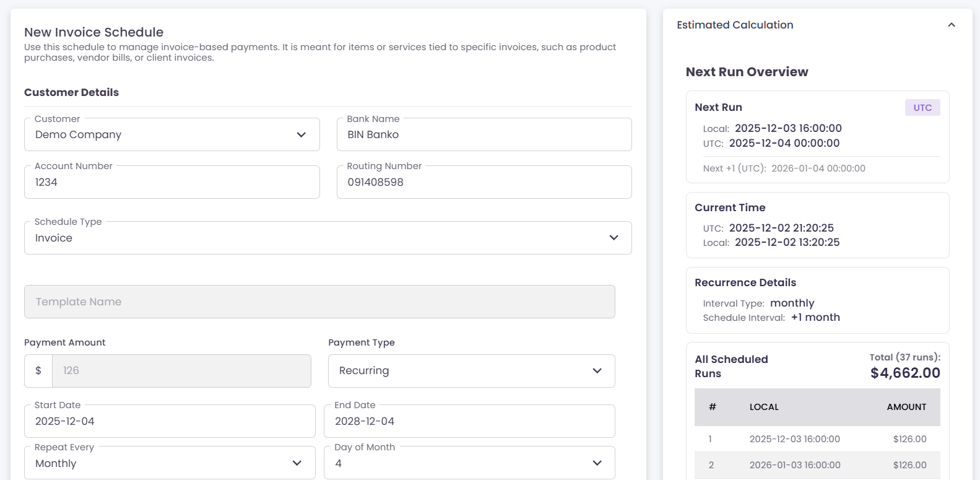Expand the Day of Month dropdown
This screenshot has width=980, height=480.
(469, 463)
